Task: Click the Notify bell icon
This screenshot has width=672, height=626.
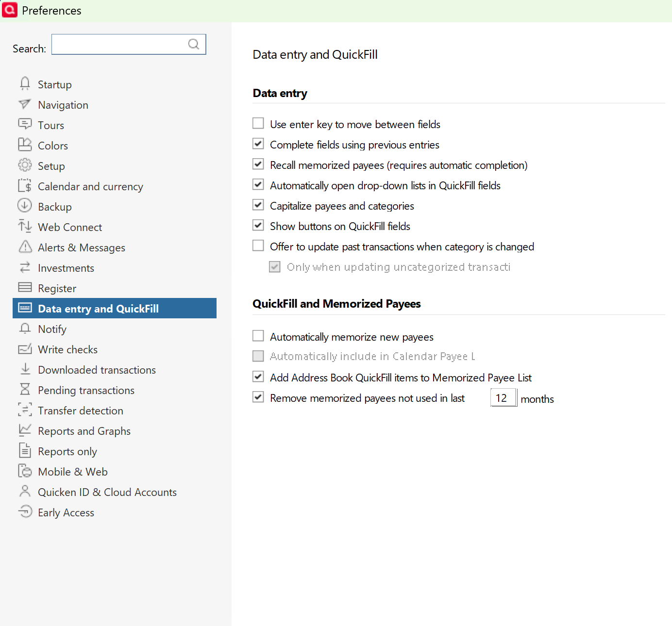Action: [25, 329]
